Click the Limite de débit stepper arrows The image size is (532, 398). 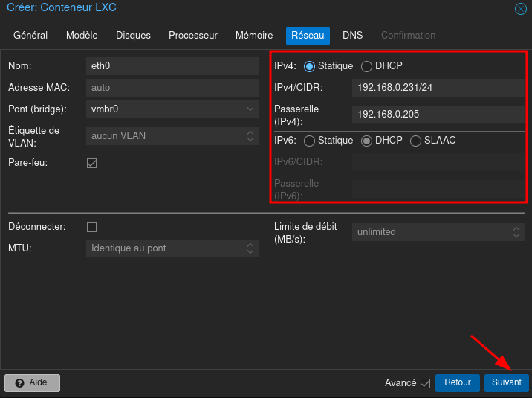(x=516, y=232)
